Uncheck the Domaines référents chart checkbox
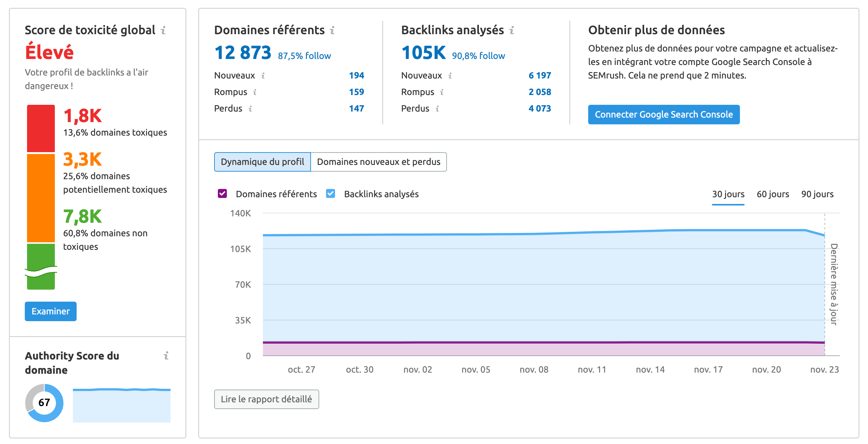 [222, 194]
